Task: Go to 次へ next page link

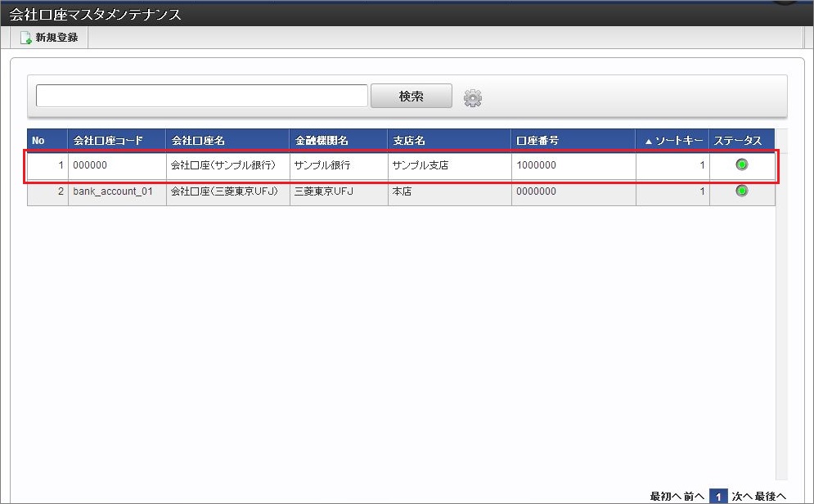Action: (x=742, y=497)
